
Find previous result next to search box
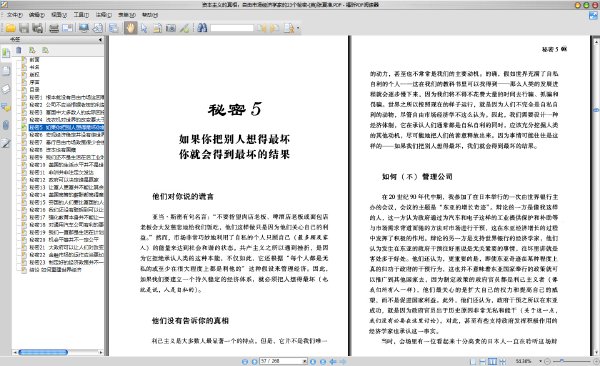point(261,28)
